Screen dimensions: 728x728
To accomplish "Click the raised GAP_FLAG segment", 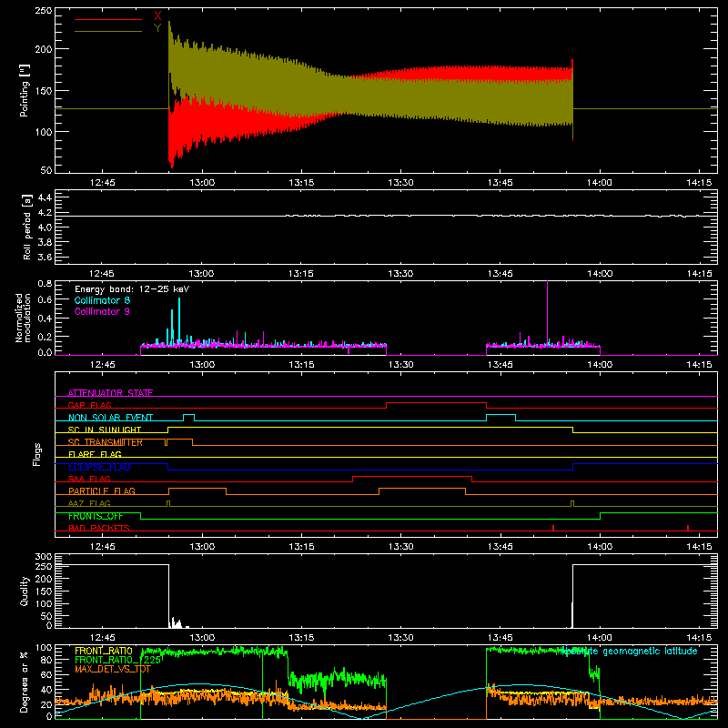I will coord(437,403).
